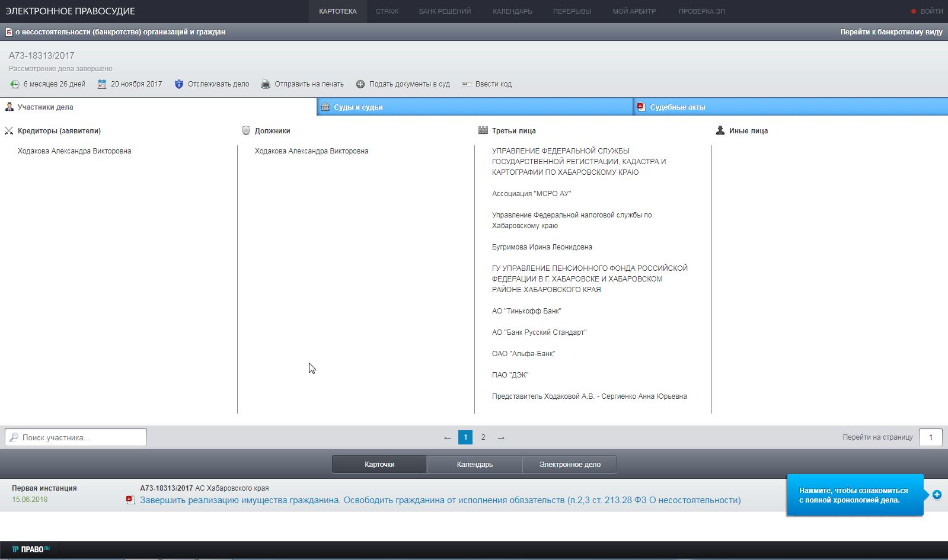
Task: Click Войти to log in
Action: [x=931, y=11]
